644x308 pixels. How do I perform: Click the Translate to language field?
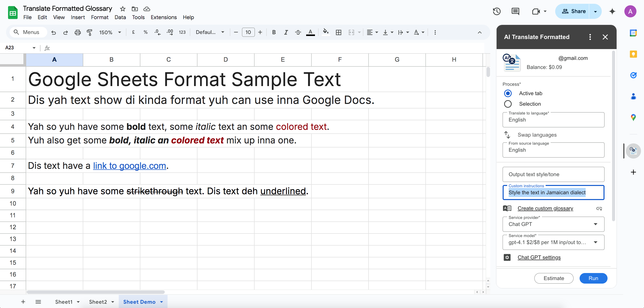pyautogui.click(x=553, y=120)
